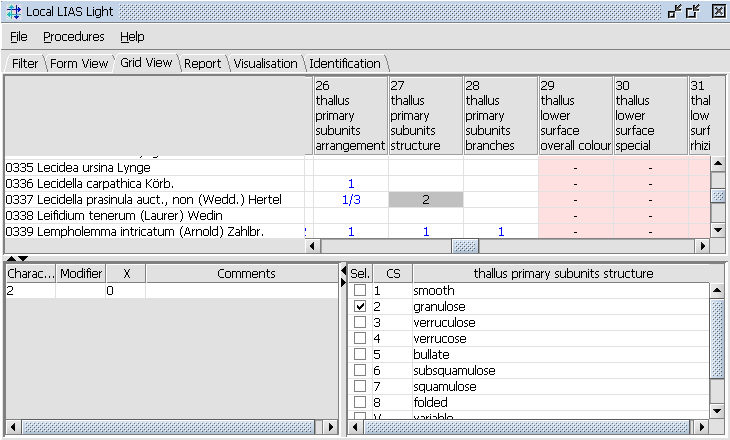Screen dimensions: 730x440
Task: Go to the Visualisation tab
Action: click(265, 63)
